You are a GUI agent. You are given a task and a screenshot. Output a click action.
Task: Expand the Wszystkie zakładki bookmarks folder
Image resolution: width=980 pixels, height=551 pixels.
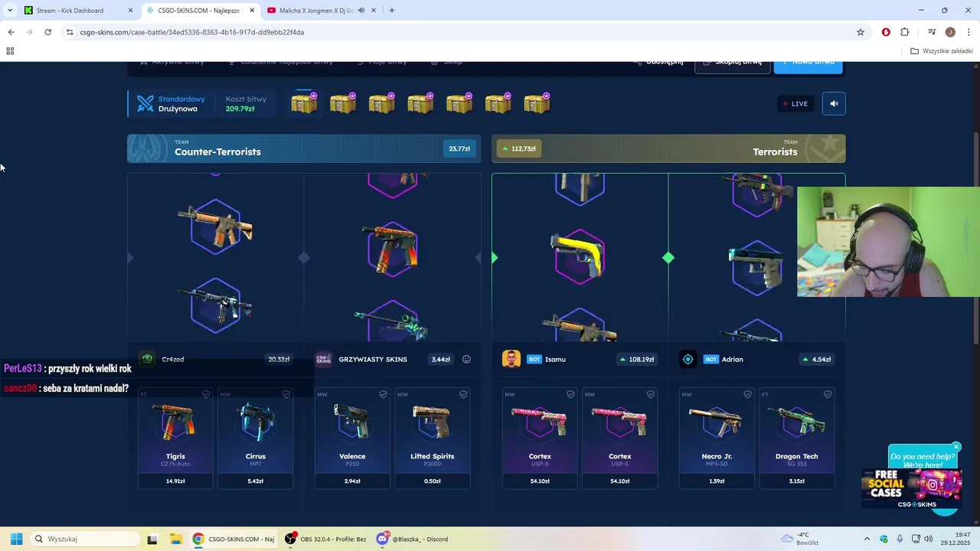click(942, 51)
